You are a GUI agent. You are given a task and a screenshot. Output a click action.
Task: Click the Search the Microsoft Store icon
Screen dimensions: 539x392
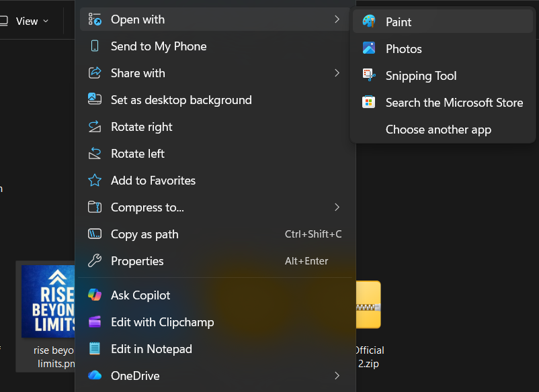click(368, 102)
